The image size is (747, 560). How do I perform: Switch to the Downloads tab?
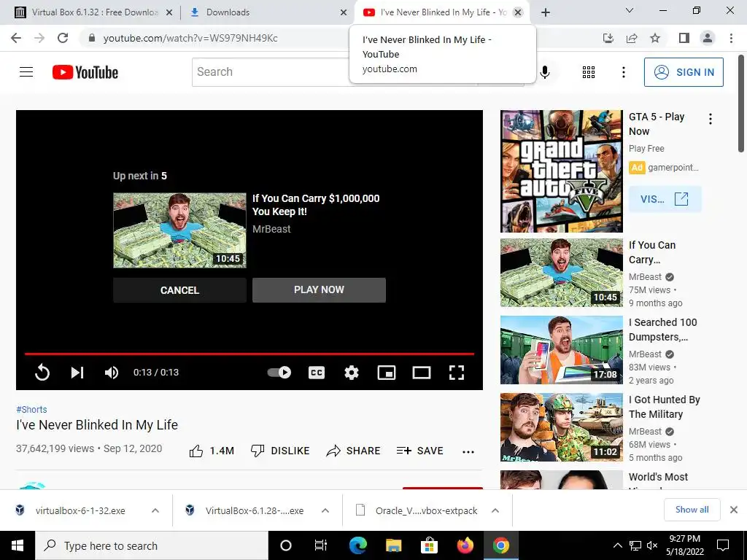coord(267,12)
